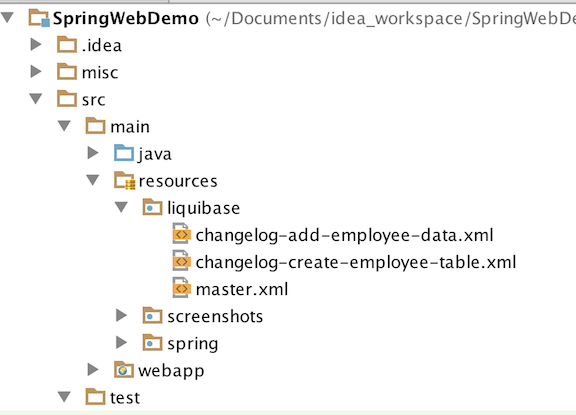Click the changelog-add-employee-data.xml file icon
This screenshot has width=576, height=415.
pyautogui.click(x=181, y=234)
